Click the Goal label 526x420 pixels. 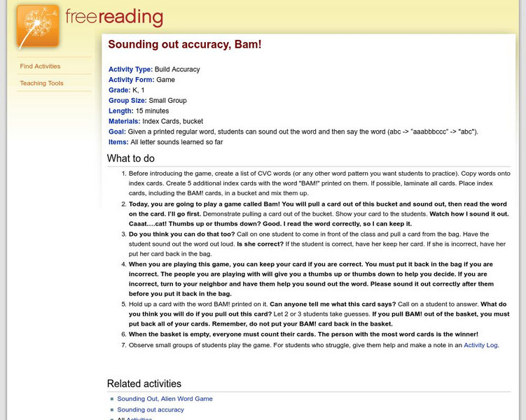pos(117,132)
